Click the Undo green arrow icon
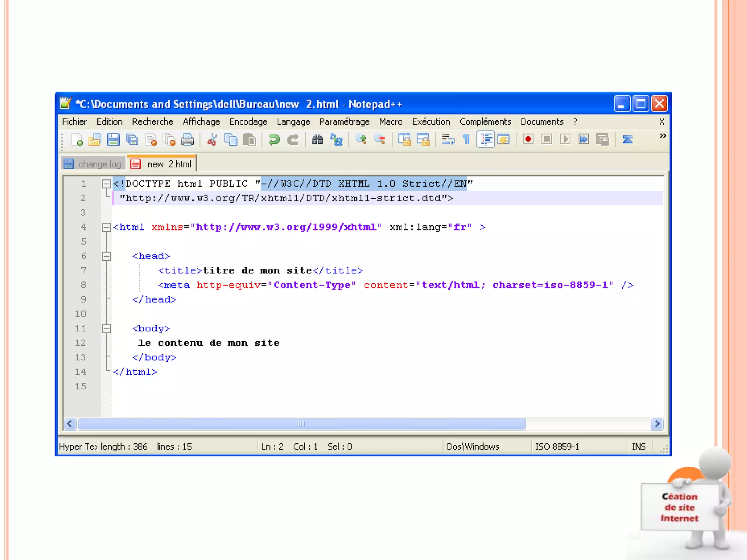This screenshot has height=560, width=747. [274, 140]
